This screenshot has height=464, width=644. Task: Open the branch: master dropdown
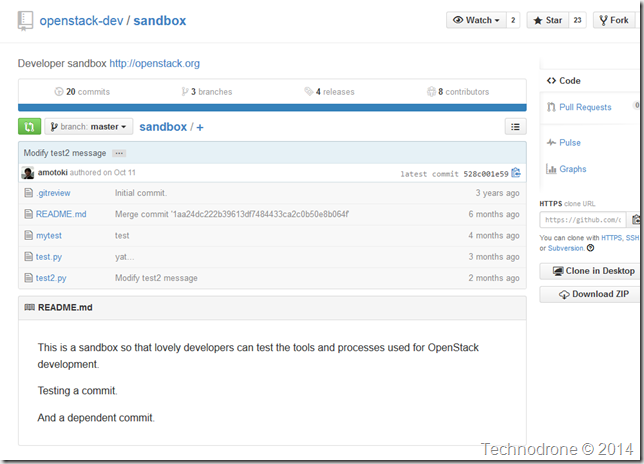pos(89,126)
